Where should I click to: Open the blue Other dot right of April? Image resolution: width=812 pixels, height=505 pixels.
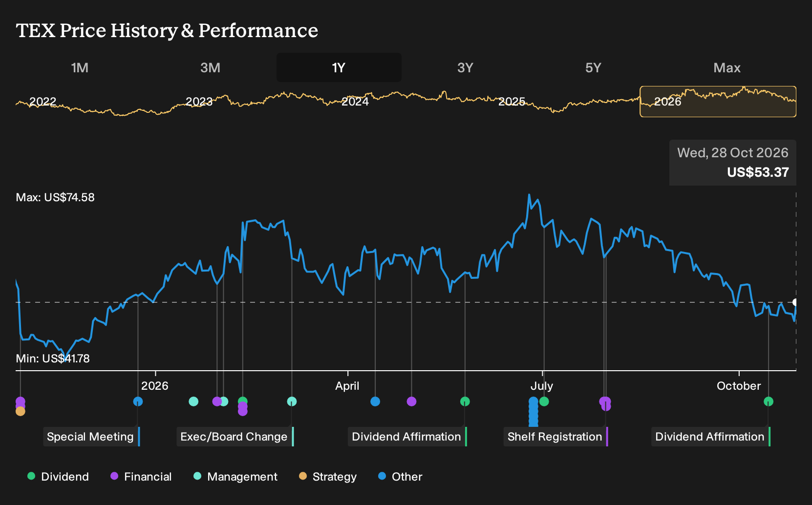click(x=375, y=401)
